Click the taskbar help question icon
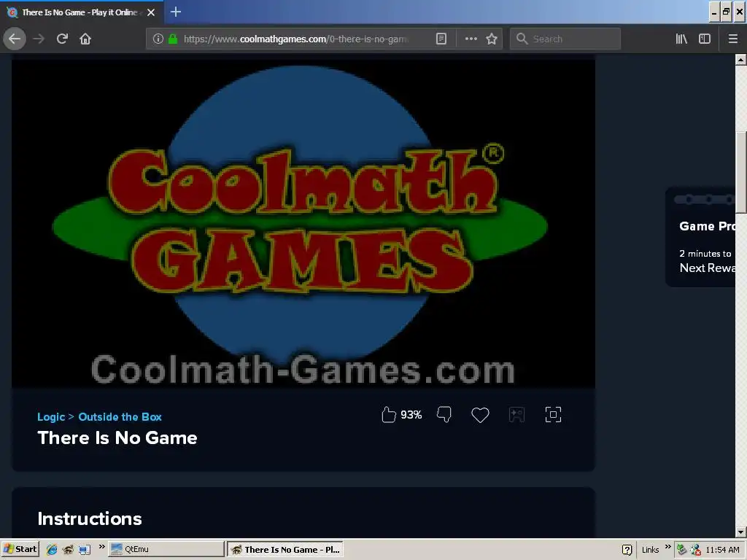Image resolution: width=747 pixels, height=560 pixels. [x=627, y=550]
